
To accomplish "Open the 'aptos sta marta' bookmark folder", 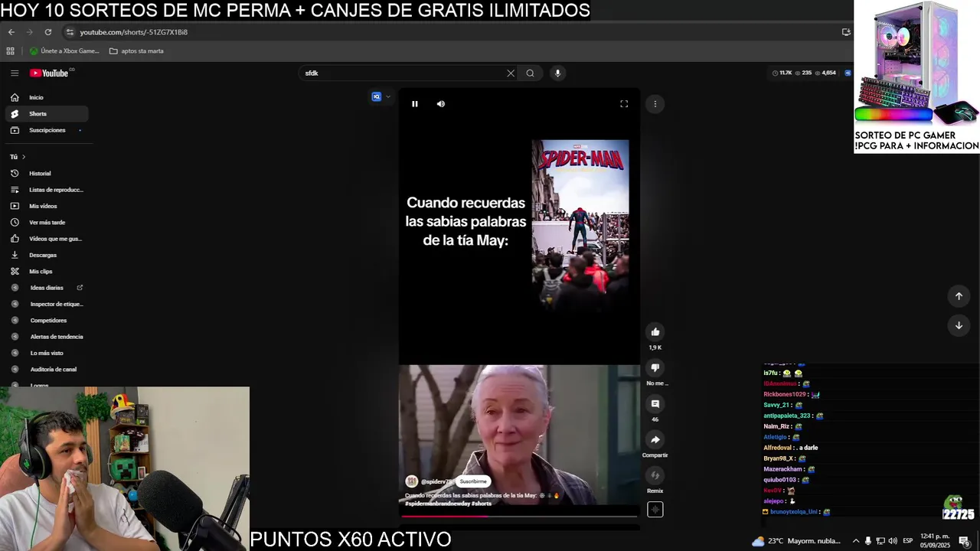I will click(x=136, y=51).
